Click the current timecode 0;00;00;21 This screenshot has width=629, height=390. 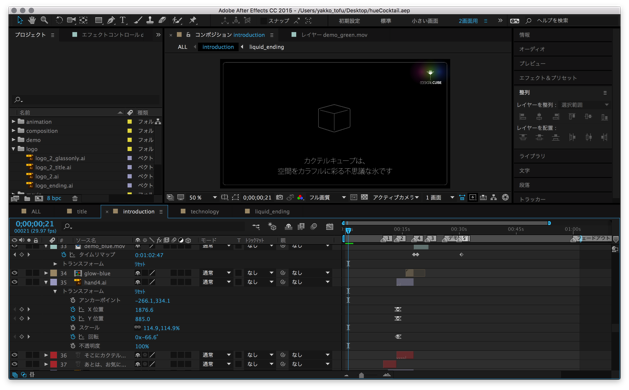(34, 224)
